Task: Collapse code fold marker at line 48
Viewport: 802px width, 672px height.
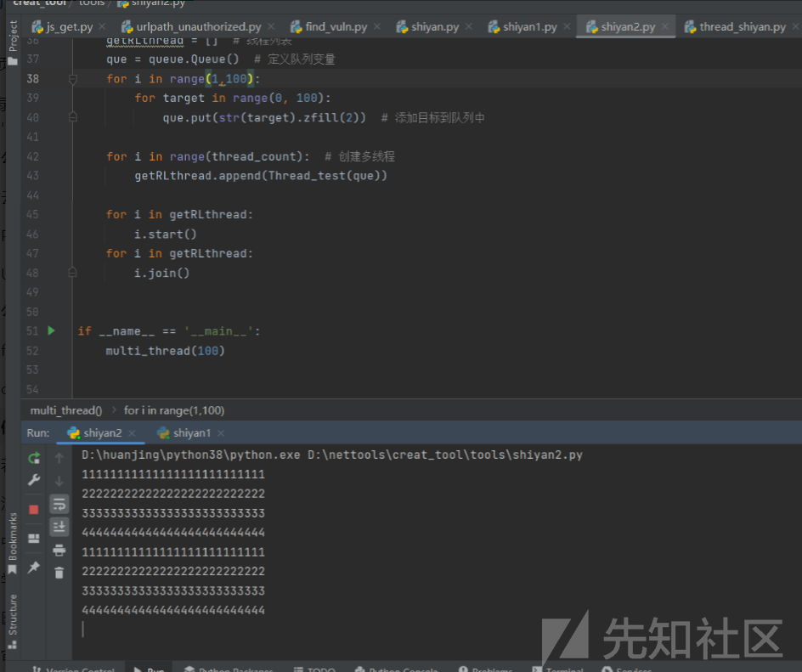Action: tap(72, 273)
